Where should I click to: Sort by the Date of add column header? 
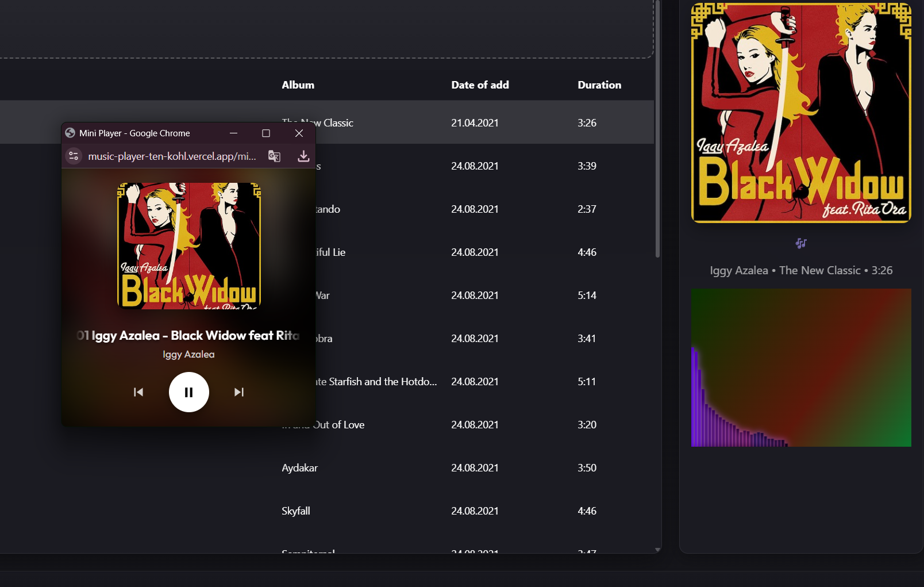pos(480,85)
